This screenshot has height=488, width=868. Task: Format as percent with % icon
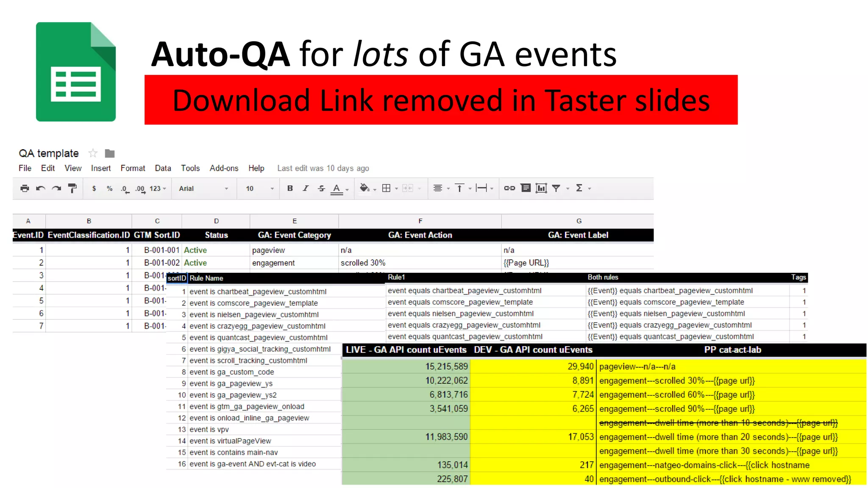point(109,189)
